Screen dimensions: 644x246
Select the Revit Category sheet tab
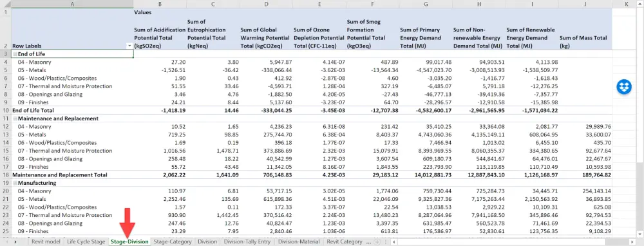[x=344, y=242]
